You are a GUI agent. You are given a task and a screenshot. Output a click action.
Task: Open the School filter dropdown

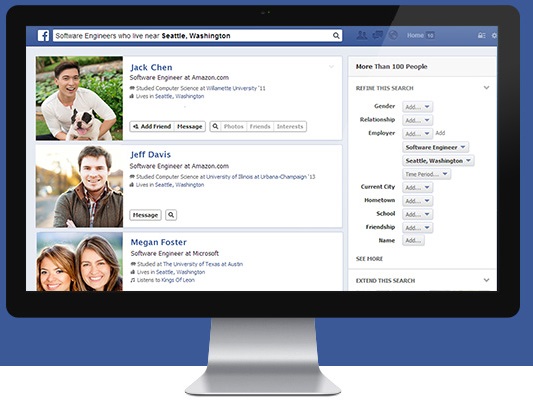417,214
